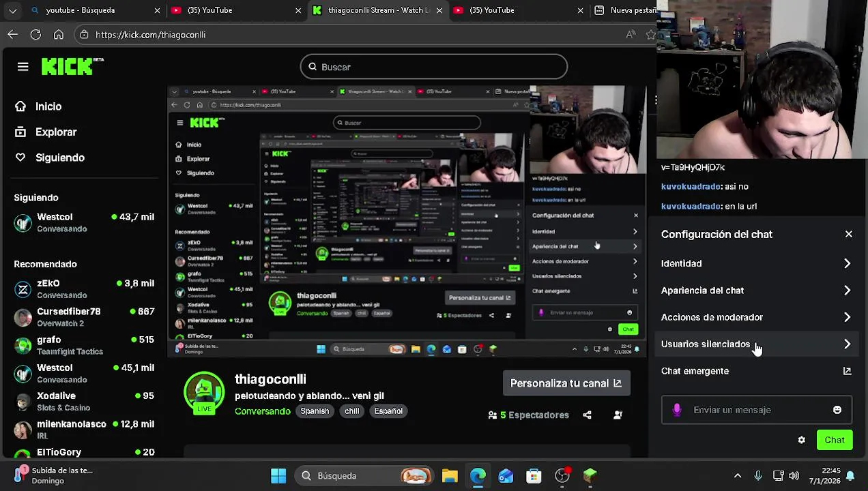Image resolution: width=868 pixels, height=491 pixels.
Task: Click the thiagoconlli channel avatar
Action: tap(204, 393)
